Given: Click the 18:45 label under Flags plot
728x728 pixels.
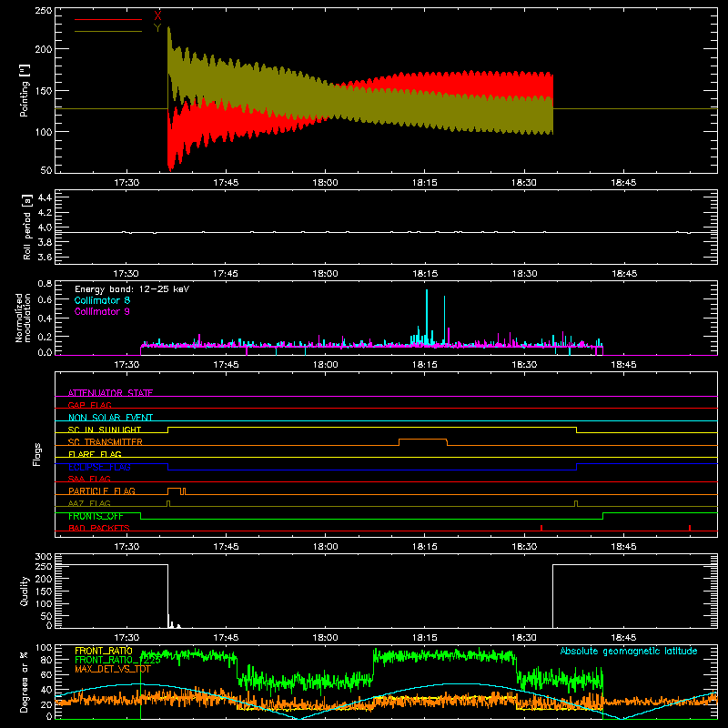Looking at the screenshot, I should coord(623,547).
